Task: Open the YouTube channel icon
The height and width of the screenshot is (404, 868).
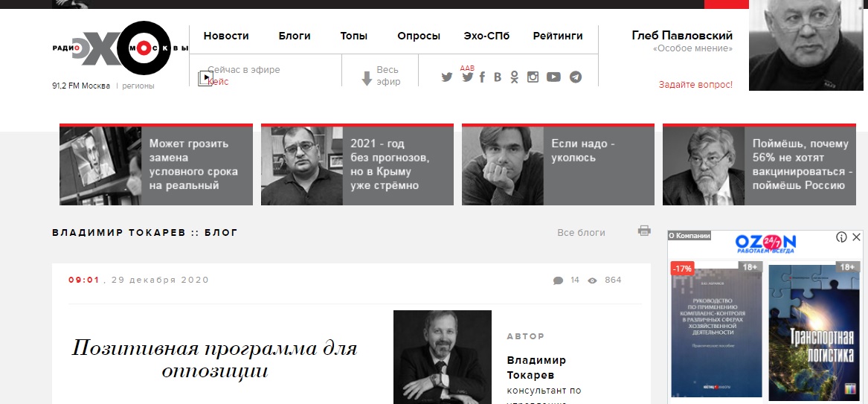Action: tap(553, 77)
